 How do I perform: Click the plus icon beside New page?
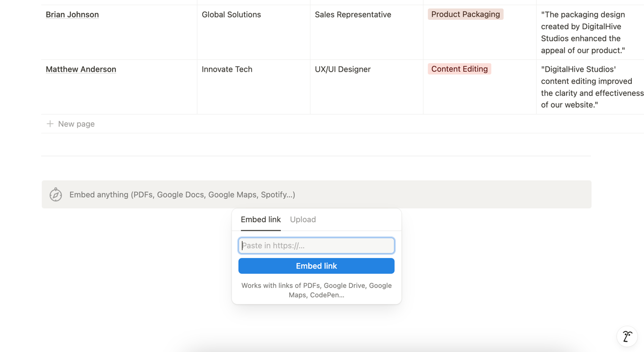coord(50,124)
